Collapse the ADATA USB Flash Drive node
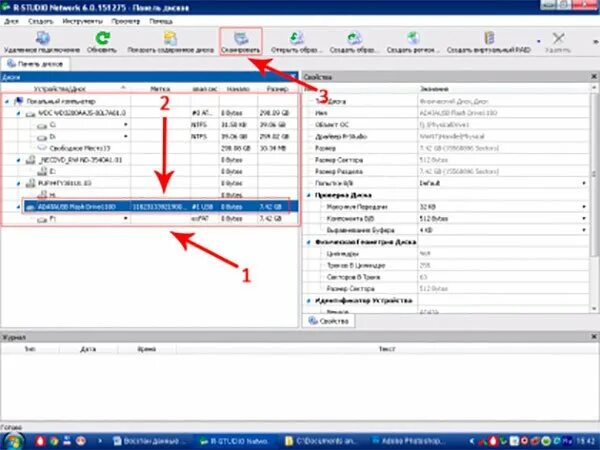Image resolution: width=600 pixels, height=450 pixels. (x=18, y=207)
